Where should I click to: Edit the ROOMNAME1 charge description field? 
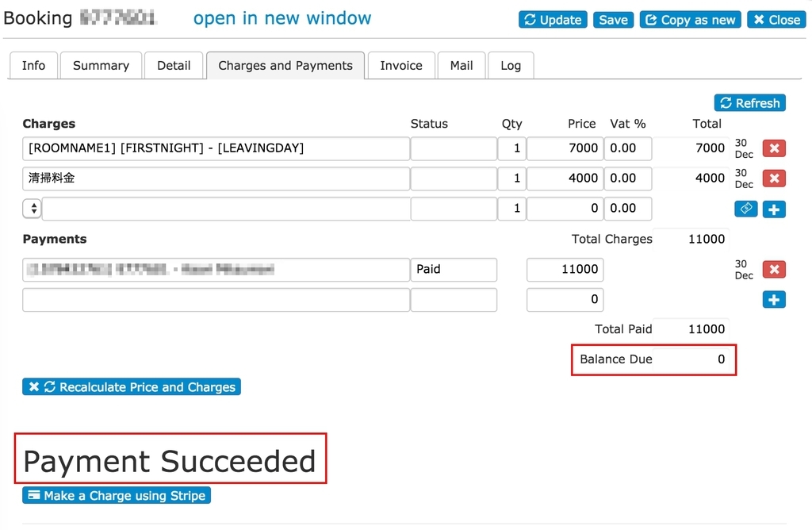tap(216, 148)
